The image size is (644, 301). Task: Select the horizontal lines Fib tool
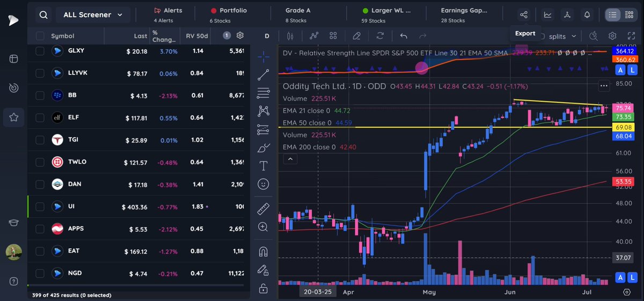(x=264, y=93)
